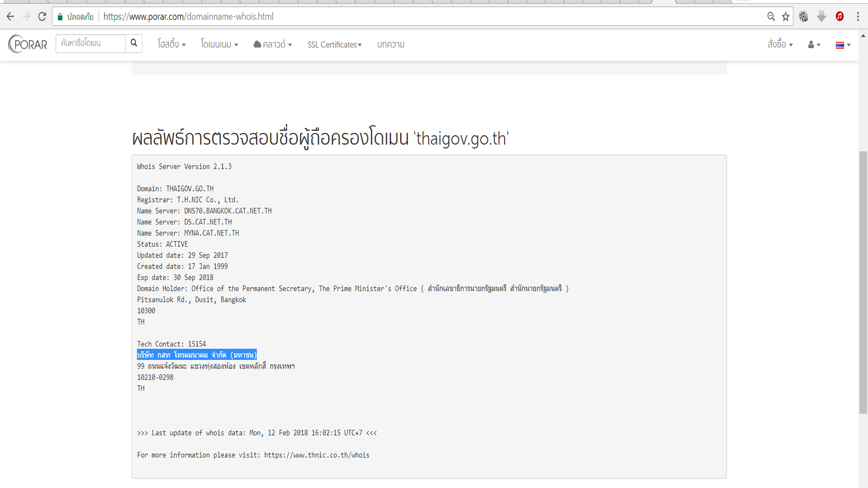Click the PORAR logo

pos(28,44)
